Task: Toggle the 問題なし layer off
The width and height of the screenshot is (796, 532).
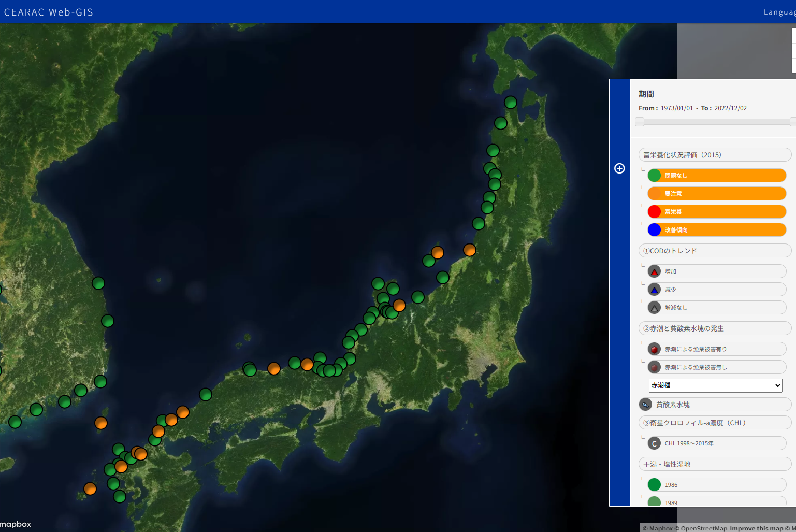Action: click(717, 176)
